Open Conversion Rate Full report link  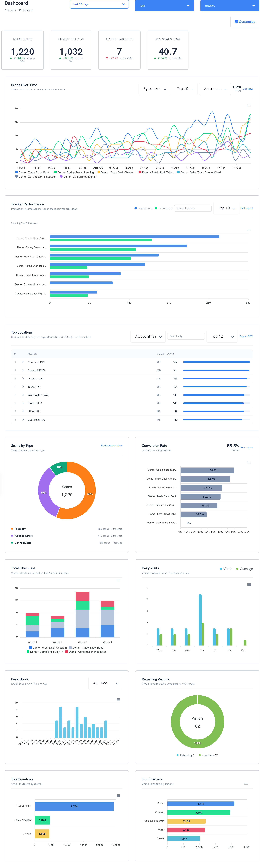point(247,447)
